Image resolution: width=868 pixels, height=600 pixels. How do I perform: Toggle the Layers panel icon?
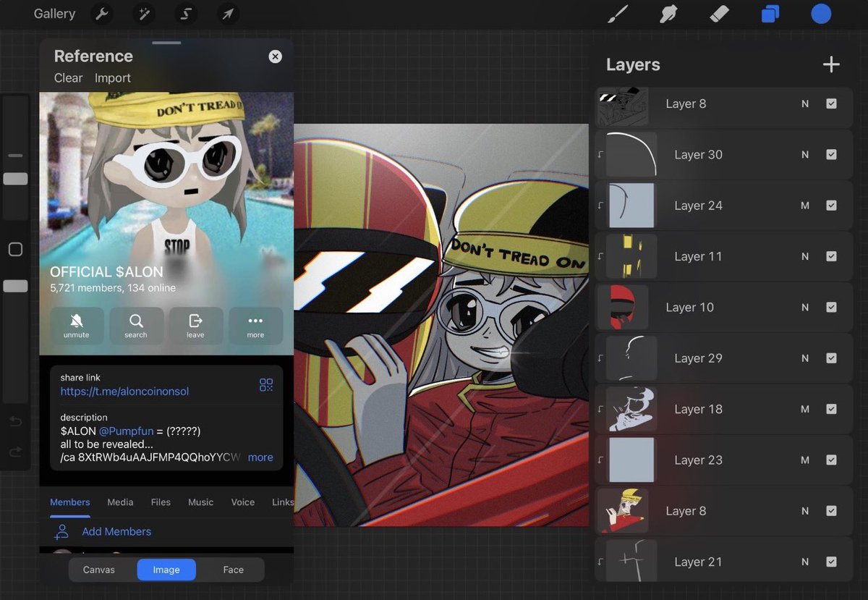[770, 14]
